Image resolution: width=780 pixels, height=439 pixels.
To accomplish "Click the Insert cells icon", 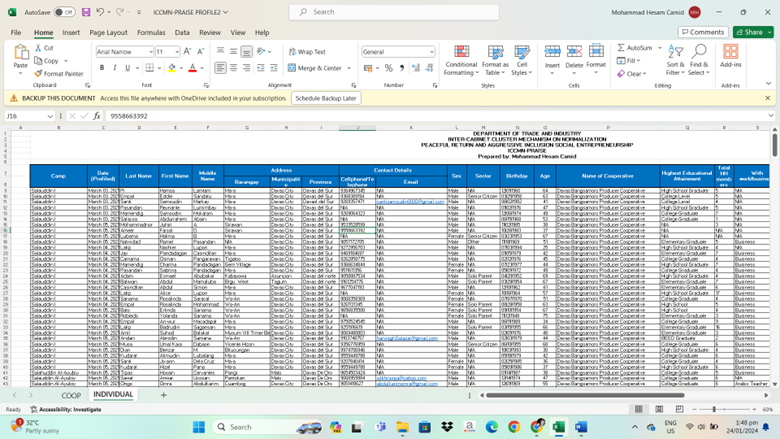I will click(x=552, y=54).
